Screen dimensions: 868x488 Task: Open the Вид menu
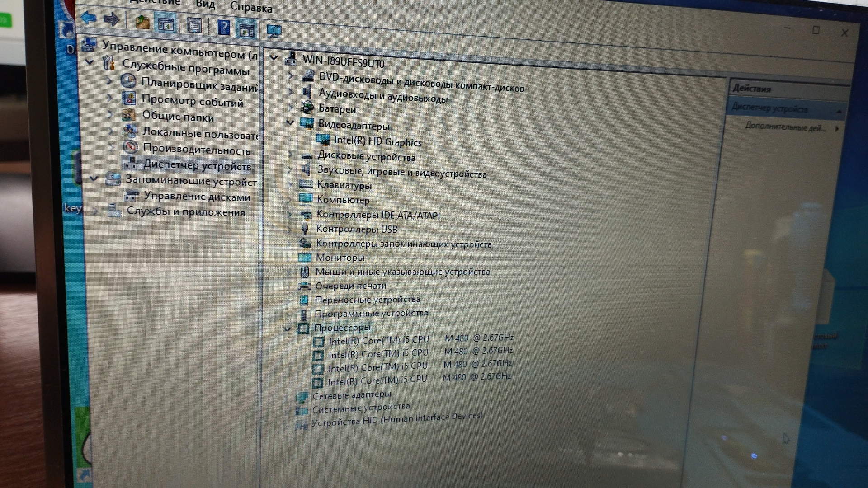pyautogui.click(x=205, y=4)
